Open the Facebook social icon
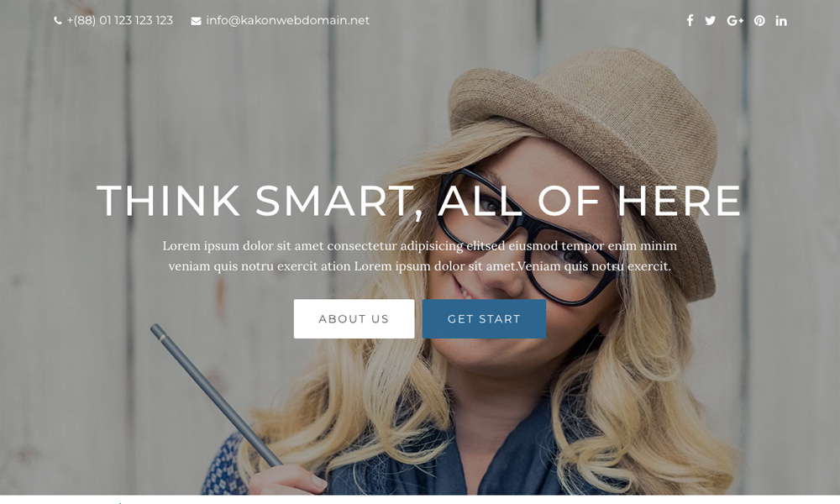 (x=690, y=20)
